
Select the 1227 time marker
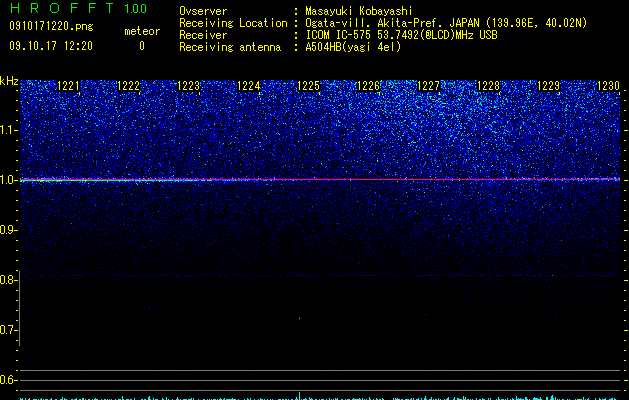click(x=428, y=86)
